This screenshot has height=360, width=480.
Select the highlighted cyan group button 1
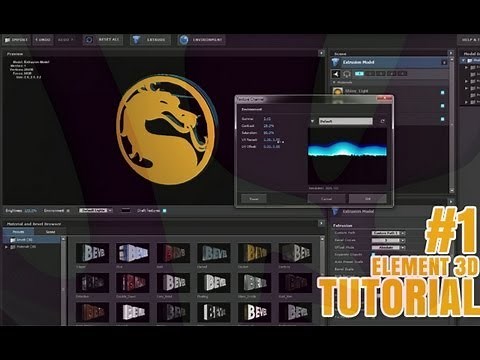(359, 73)
